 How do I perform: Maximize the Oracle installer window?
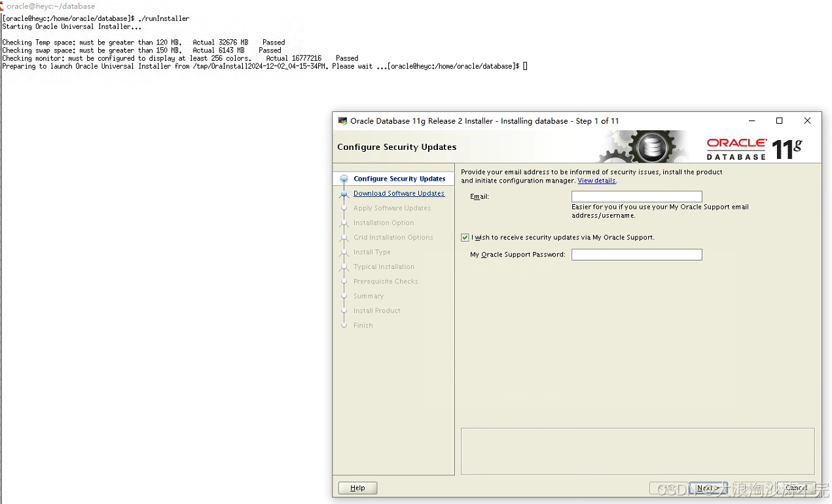[779, 121]
